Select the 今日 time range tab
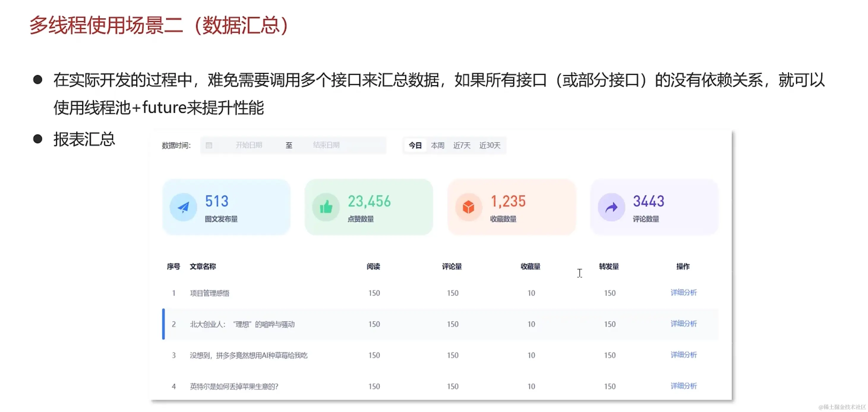Screen dimensions: 868x412 pyautogui.click(x=415, y=145)
